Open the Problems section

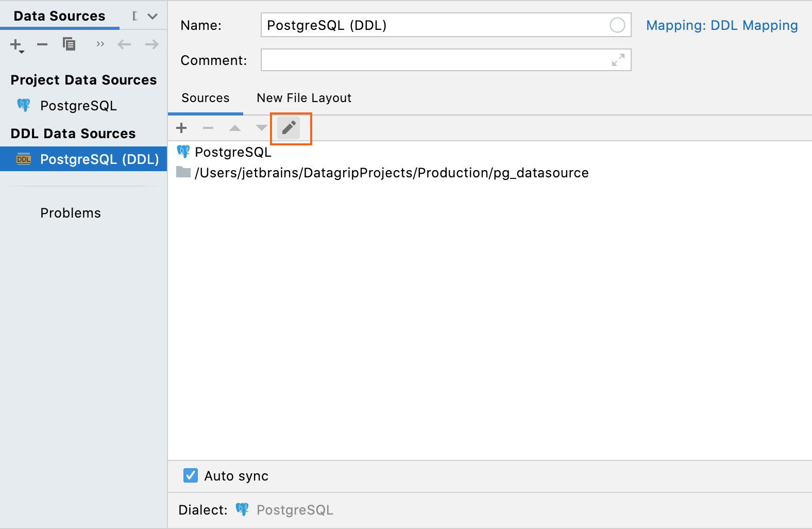(71, 213)
